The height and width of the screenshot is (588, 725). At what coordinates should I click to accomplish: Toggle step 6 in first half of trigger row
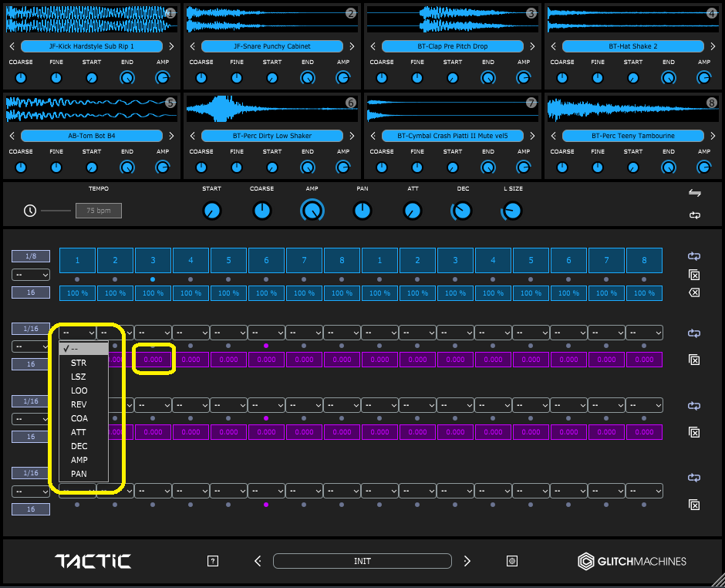pyautogui.click(x=266, y=261)
